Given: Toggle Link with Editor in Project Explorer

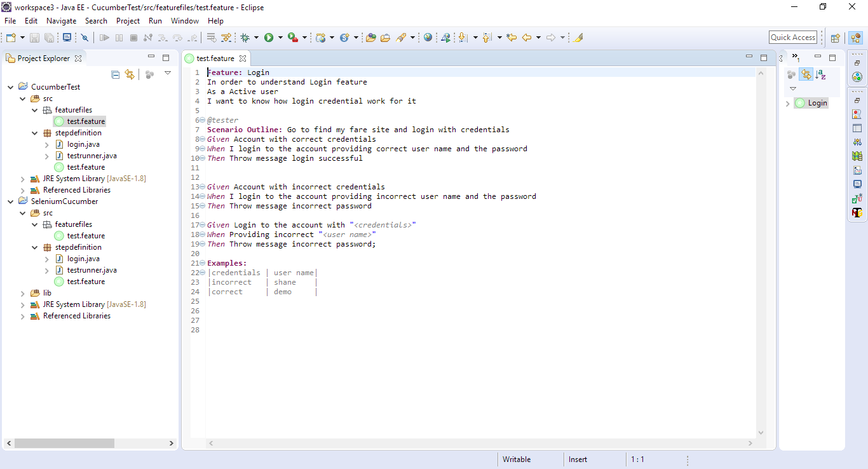Looking at the screenshot, I should click(130, 74).
